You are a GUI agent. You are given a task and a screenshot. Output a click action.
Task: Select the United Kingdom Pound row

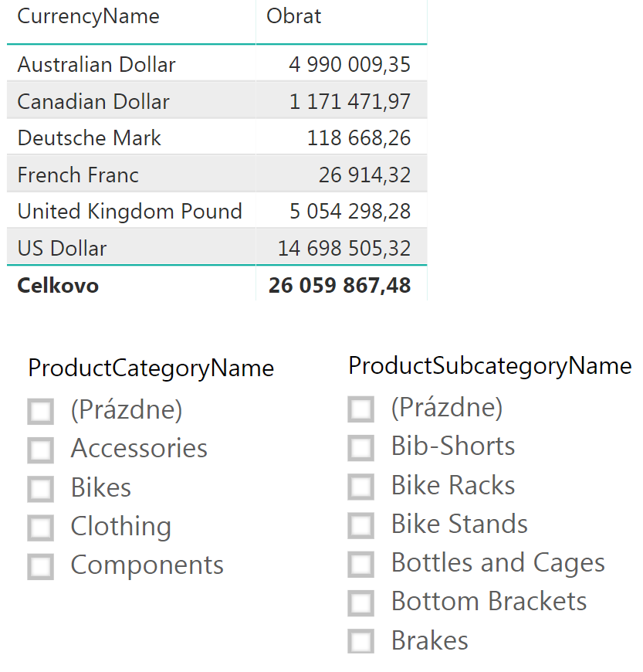217,211
